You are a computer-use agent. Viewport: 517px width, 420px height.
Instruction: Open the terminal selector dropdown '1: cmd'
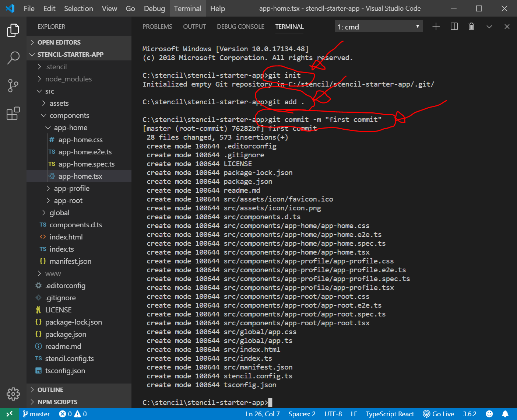(x=379, y=27)
